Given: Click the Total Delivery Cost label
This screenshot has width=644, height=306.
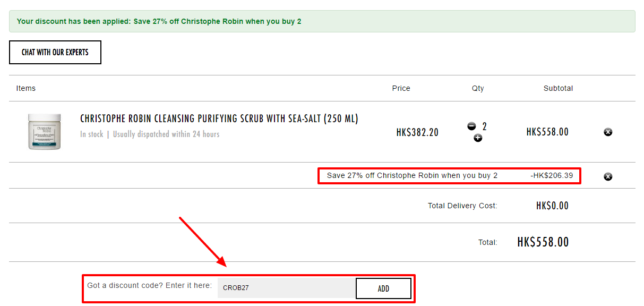Looking at the screenshot, I should pos(462,206).
